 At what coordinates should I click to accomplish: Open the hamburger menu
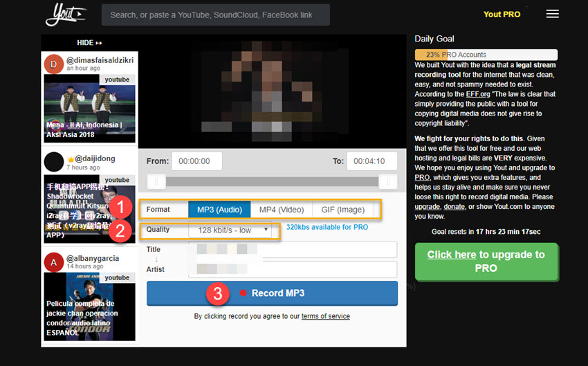pos(552,14)
